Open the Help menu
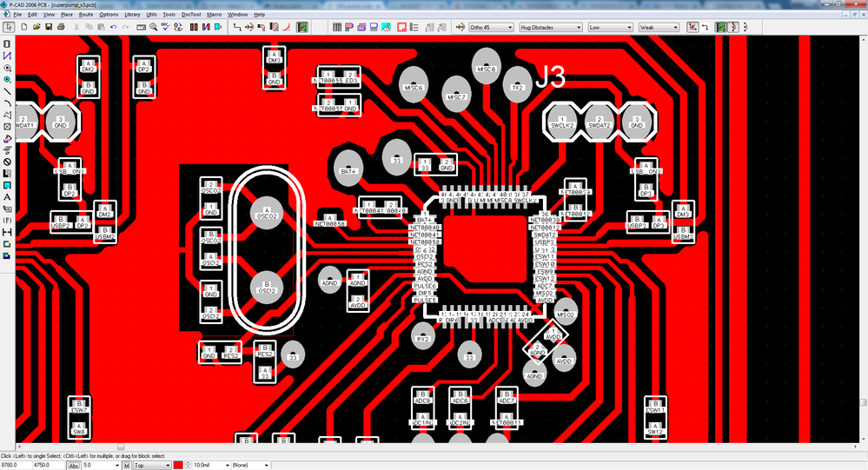This screenshot has width=868, height=470. click(259, 15)
